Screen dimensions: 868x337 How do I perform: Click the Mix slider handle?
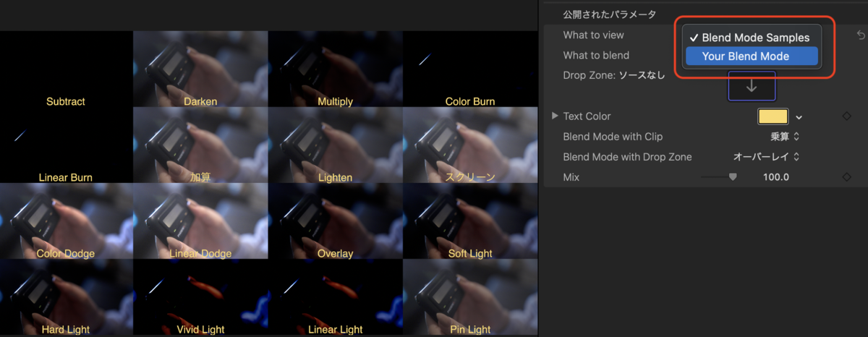coord(733,176)
